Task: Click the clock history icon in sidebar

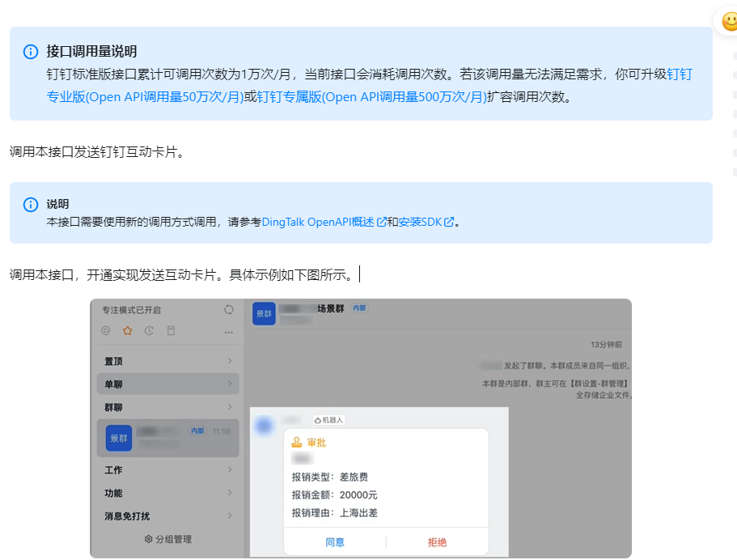Action: point(149,330)
